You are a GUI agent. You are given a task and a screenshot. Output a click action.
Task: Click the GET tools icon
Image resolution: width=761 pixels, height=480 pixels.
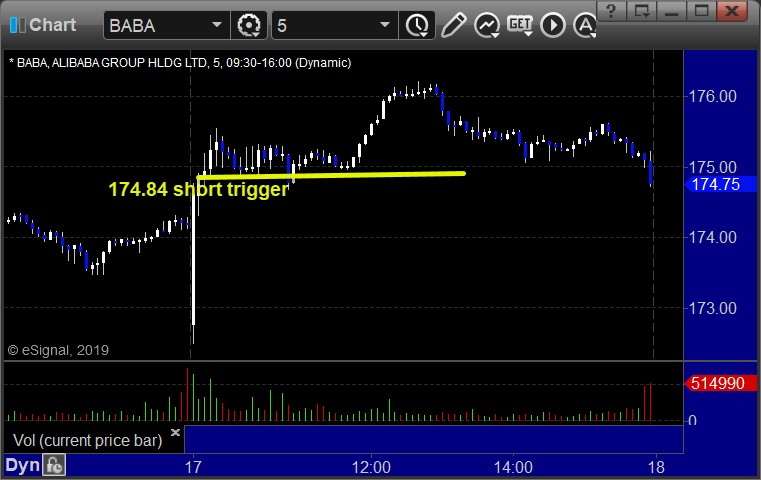[x=520, y=25]
